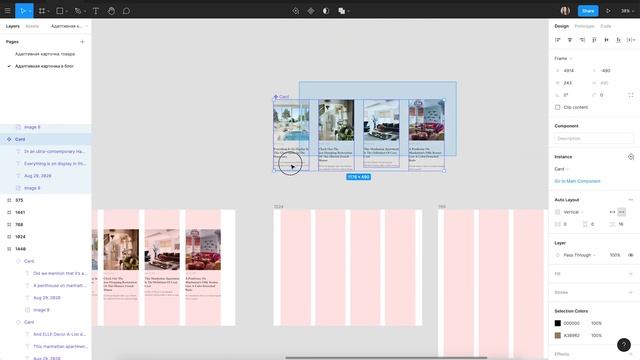
Task: Select the Text tool
Action: pos(96,11)
